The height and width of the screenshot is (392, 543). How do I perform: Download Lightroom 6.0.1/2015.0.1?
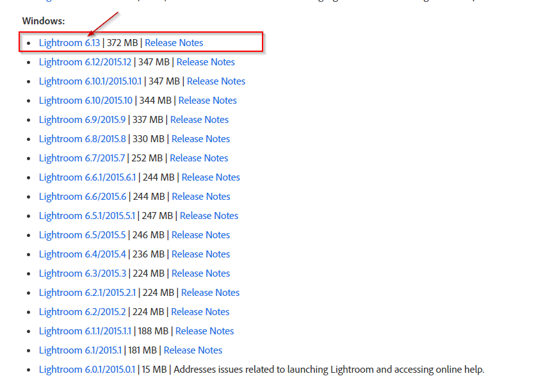87,370
